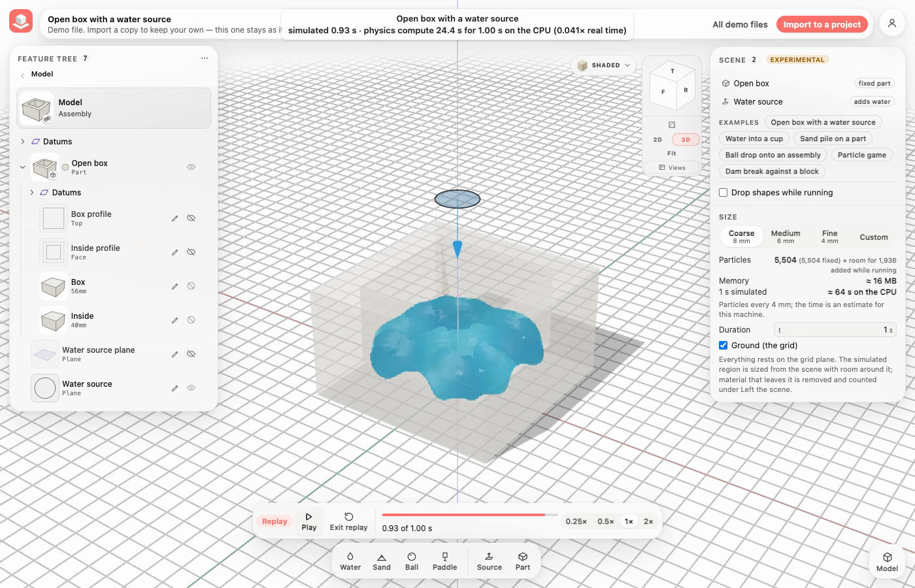Open the Shaded display mode dropdown
915x588 pixels.
[x=604, y=65]
